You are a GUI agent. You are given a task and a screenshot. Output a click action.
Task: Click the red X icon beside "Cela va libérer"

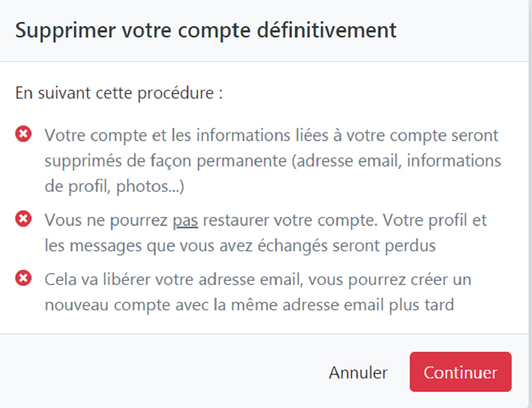pyautogui.click(x=23, y=278)
